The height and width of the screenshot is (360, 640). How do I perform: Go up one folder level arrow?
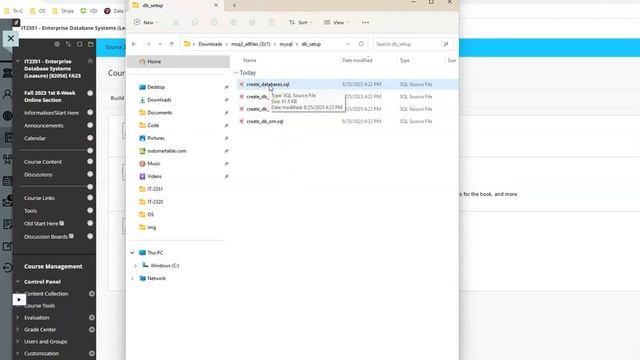pyautogui.click(x=171, y=44)
